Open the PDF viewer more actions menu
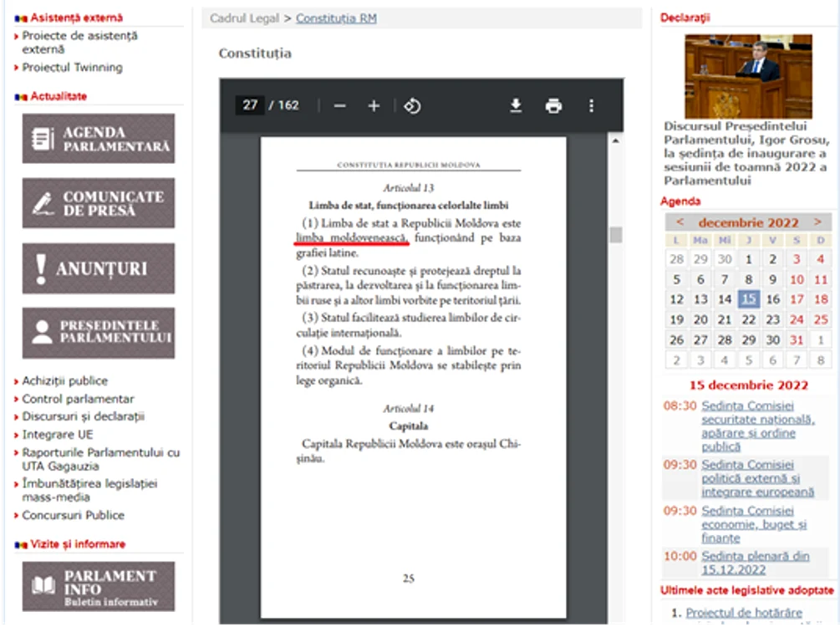The image size is (840, 627). tap(592, 106)
